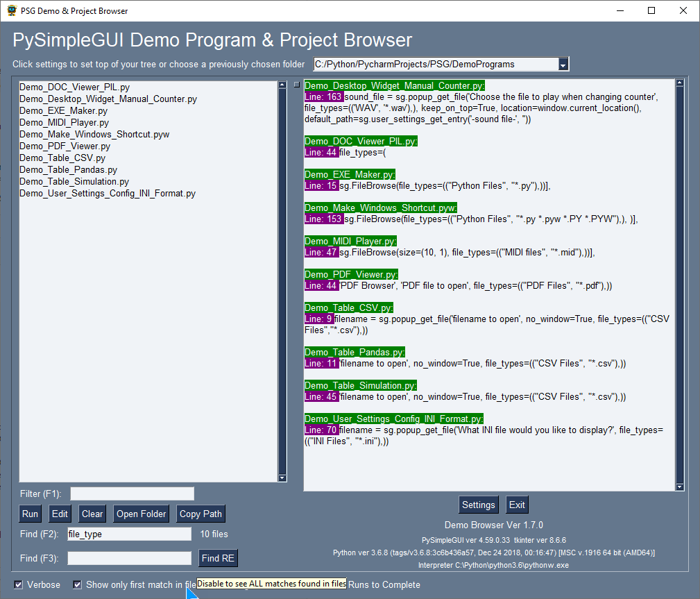700x599 pixels.
Task: Click output pane scrollbar down arrow
Action: (679, 487)
